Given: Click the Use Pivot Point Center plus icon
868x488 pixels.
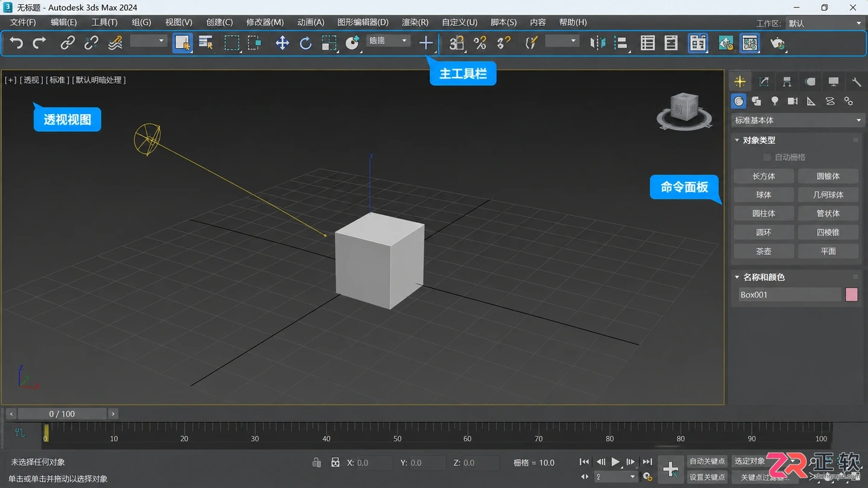Looking at the screenshot, I should point(426,43).
